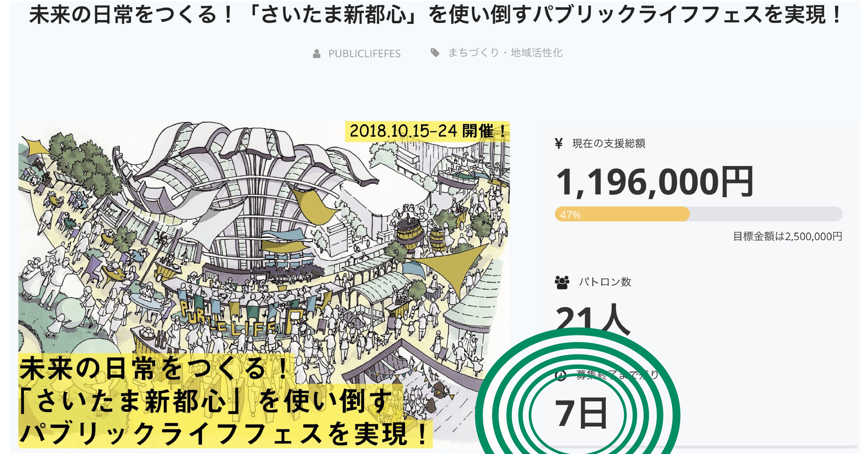Click the 2018.10.15-24 開催 date banner

point(427,131)
